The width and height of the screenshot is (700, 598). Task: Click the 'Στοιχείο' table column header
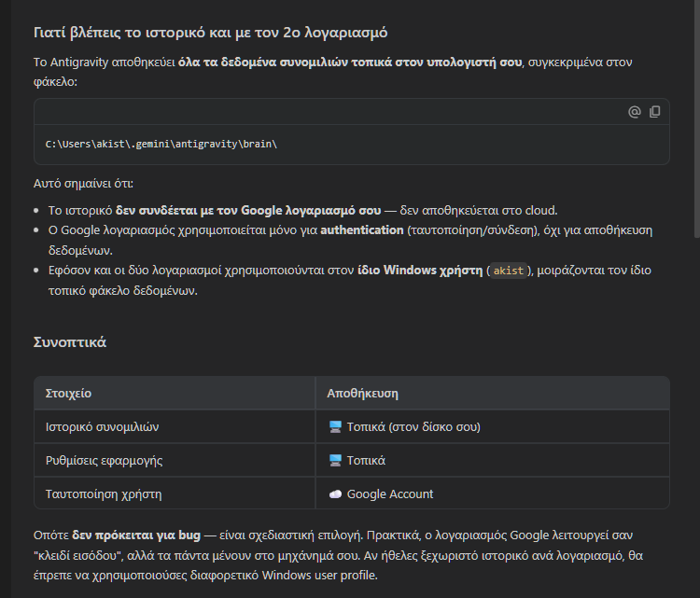68,394
